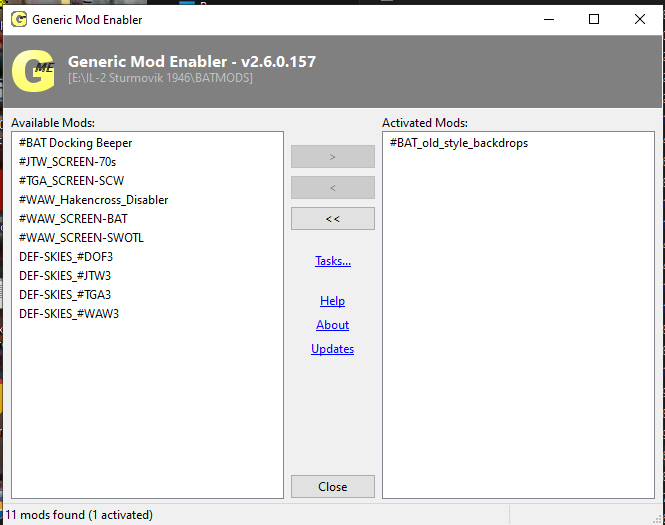Screen dimensions: 665x525
Task: Click the enable mod > button
Action: tap(333, 157)
